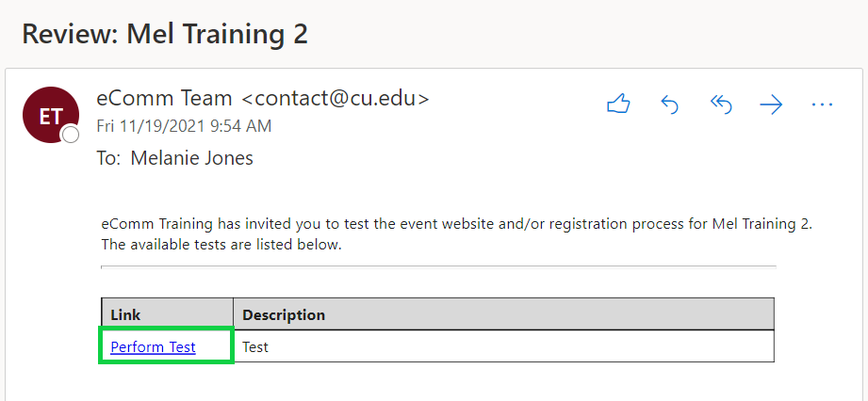Image resolution: width=868 pixels, height=401 pixels.
Task: Click the presence status circle on avatar
Action: coord(71,135)
